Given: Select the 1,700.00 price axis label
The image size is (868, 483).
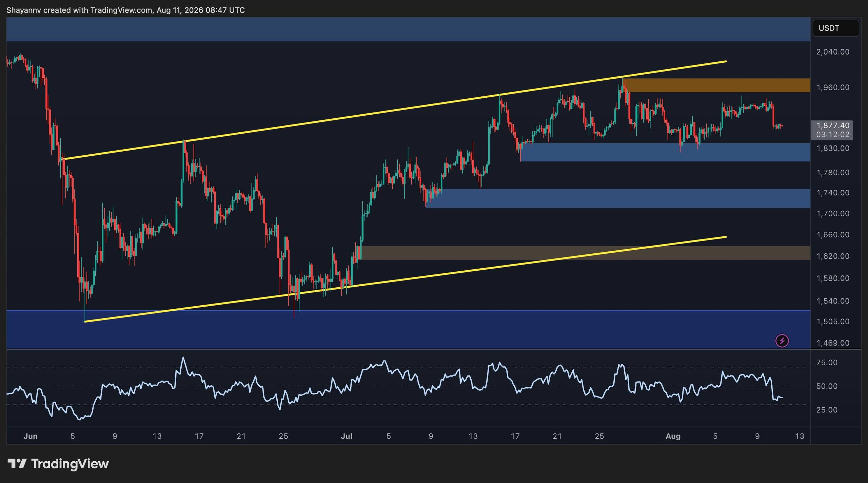Looking at the screenshot, I should tap(833, 214).
